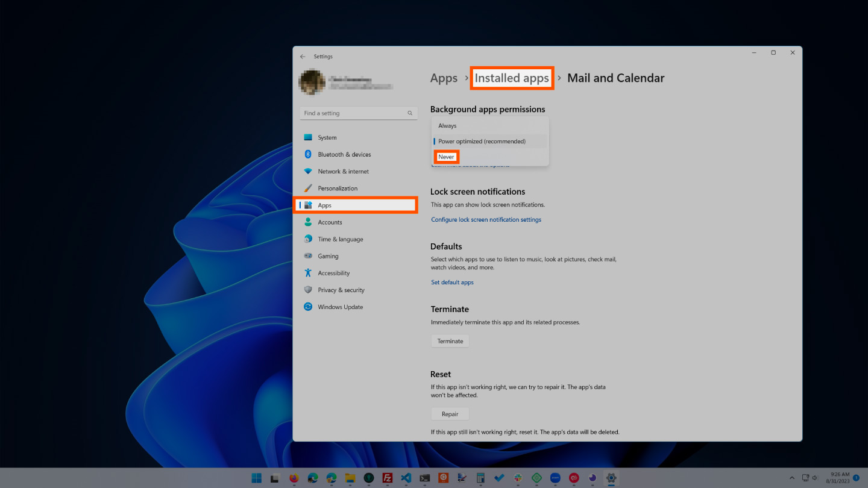Choose Always in the permissions dropdown
The image size is (868, 488).
tap(447, 125)
